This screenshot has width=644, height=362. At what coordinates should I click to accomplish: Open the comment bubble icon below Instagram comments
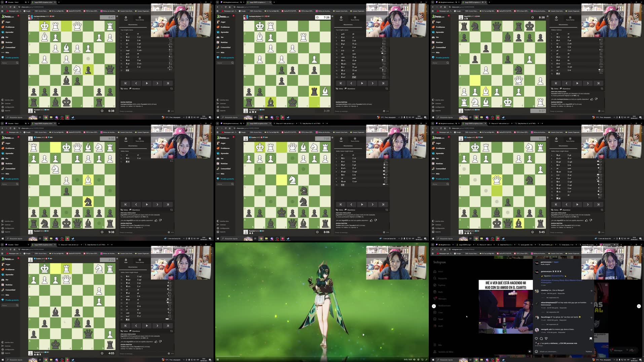click(541, 338)
